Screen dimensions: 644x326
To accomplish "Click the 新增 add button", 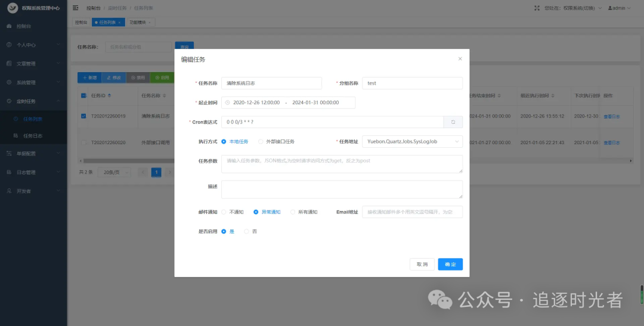I will tap(89, 77).
